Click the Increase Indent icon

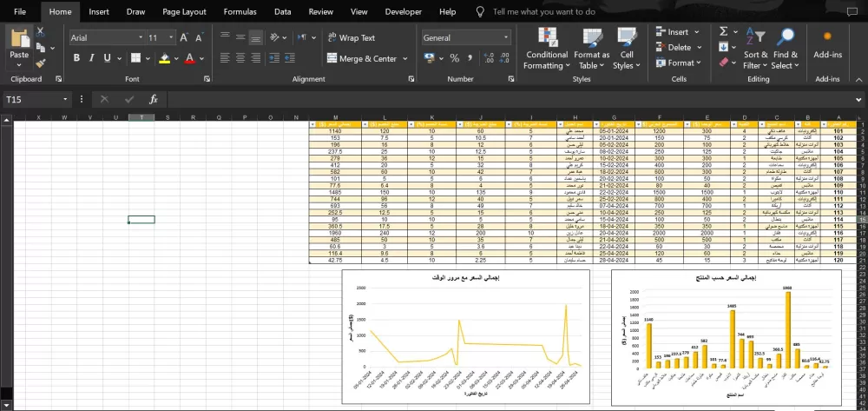pos(290,58)
